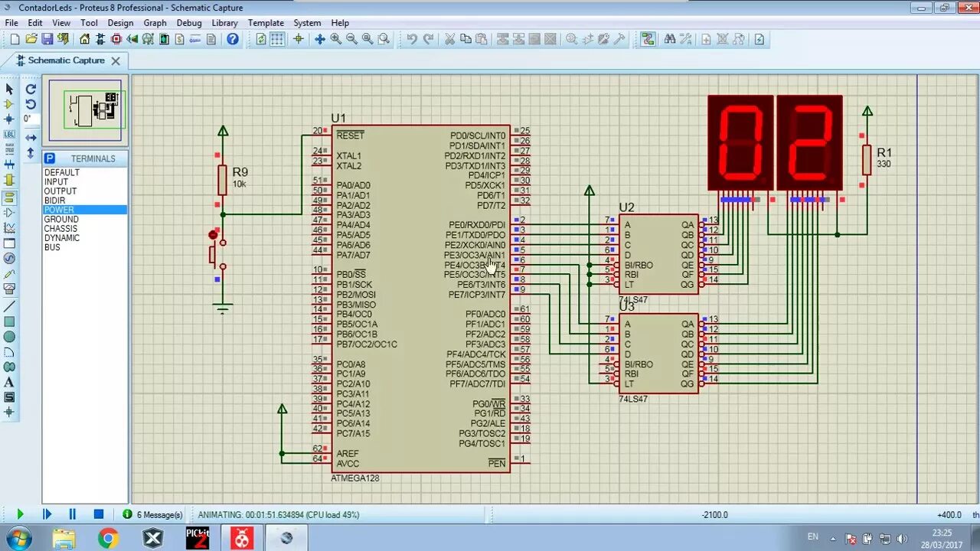Open the Template menu

click(x=266, y=23)
